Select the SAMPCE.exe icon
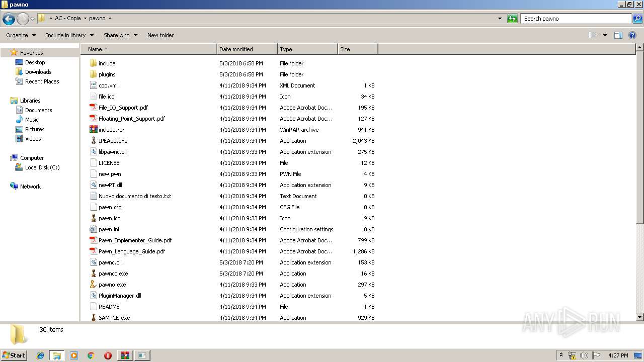This screenshot has height=362, width=644. click(93, 318)
